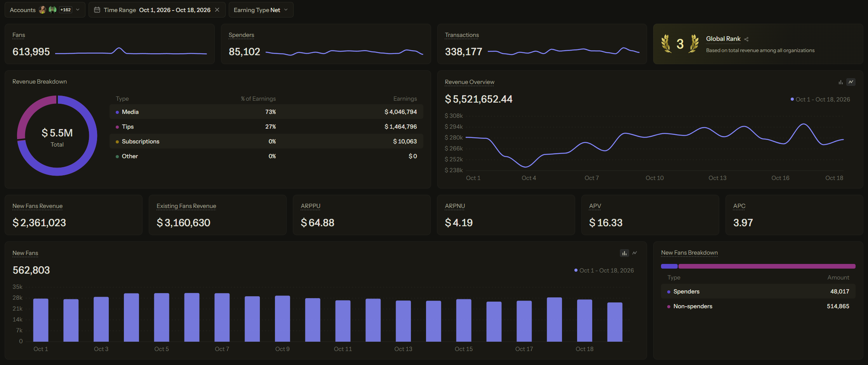Click the $5.5M Total donut chart center
This screenshot has width=868, height=365.
click(x=57, y=137)
